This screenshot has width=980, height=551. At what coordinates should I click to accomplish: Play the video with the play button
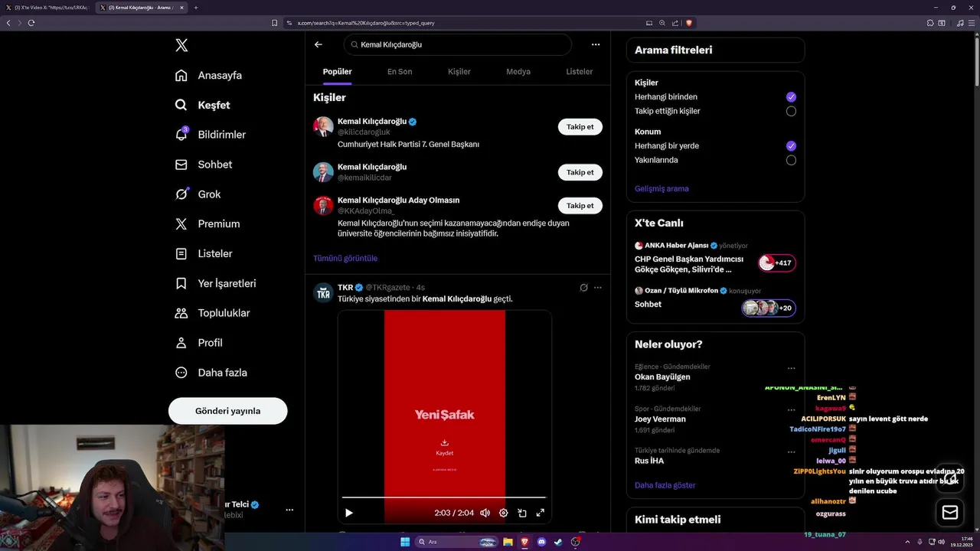click(x=349, y=513)
